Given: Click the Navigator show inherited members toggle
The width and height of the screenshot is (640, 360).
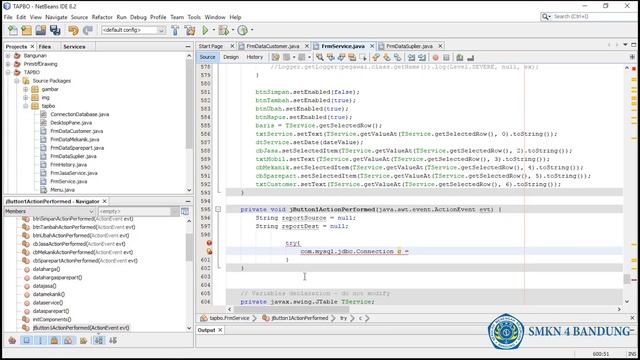Looking at the screenshot, I should (12, 340).
